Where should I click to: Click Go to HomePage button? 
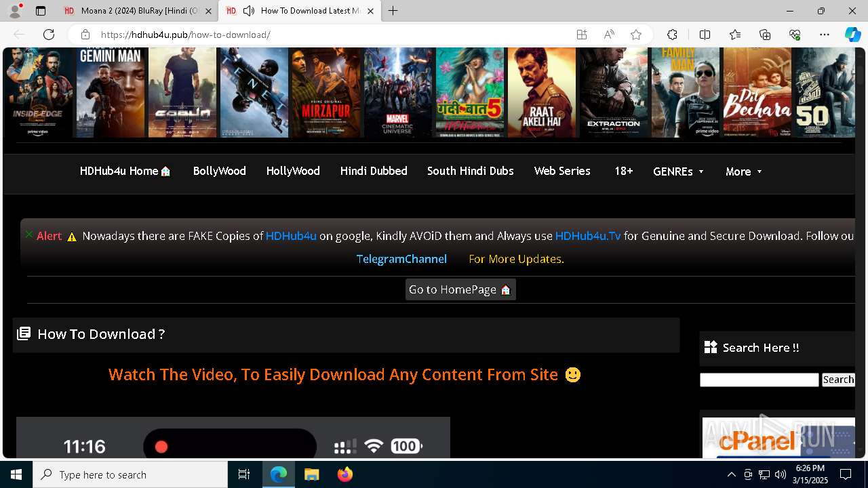click(x=460, y=289)
